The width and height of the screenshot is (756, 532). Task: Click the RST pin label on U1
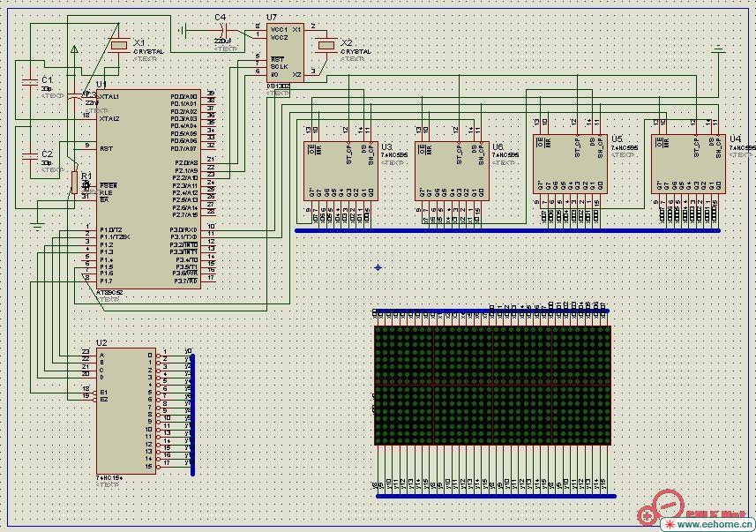click(106, 148)
